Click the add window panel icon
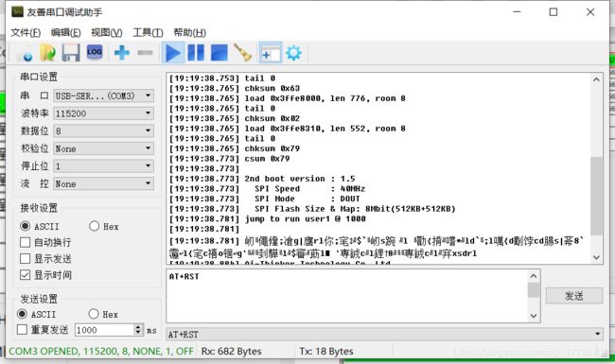Screen dimensions: 615x364 point(271,53)
